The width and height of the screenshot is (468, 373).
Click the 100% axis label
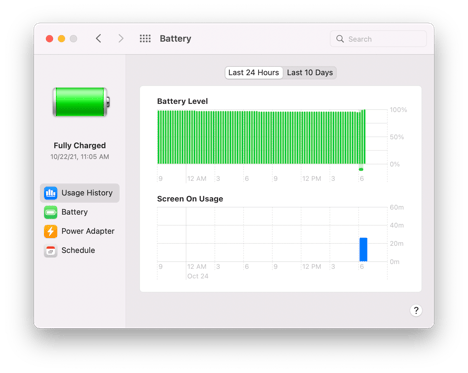[398, 110]
